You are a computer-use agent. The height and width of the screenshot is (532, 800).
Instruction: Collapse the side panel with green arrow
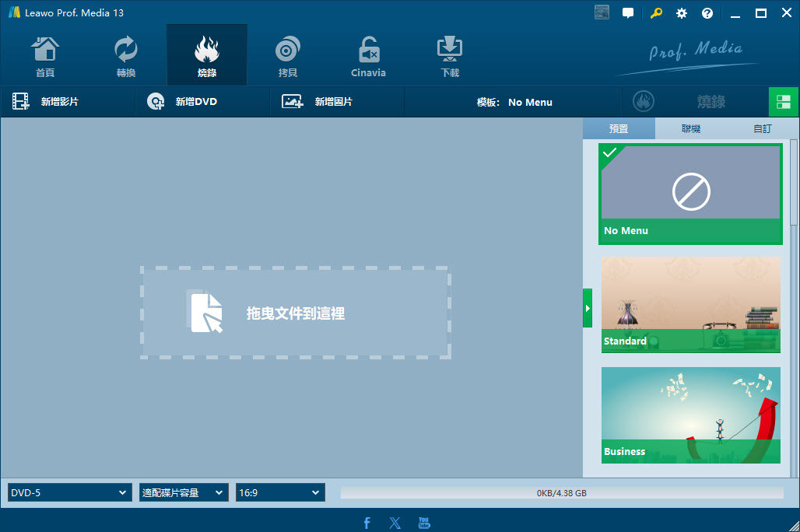pos(588,308)
